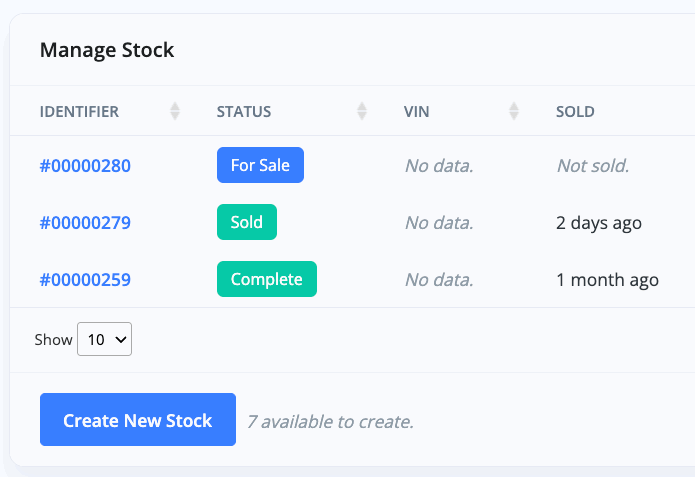Click the Status column sort arrows

click(x=362, y=111)
